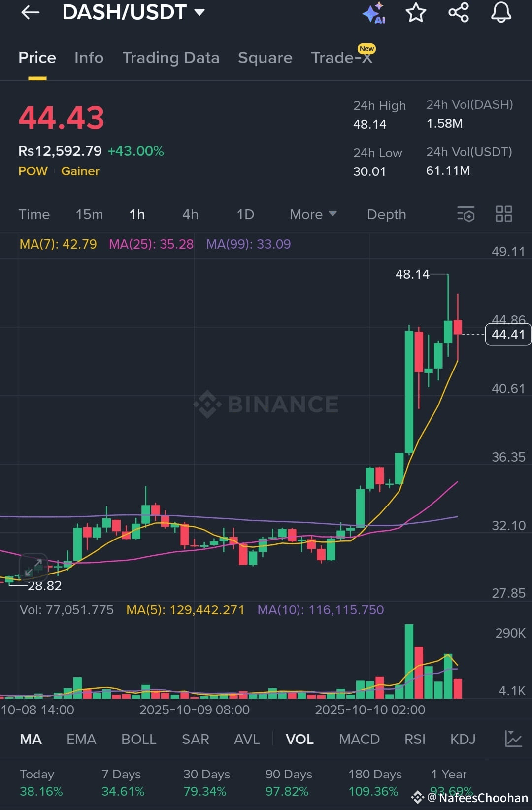Tap the 24h High value 48.14
This screenshot has width=532, height=810.
tap(369, 124)
